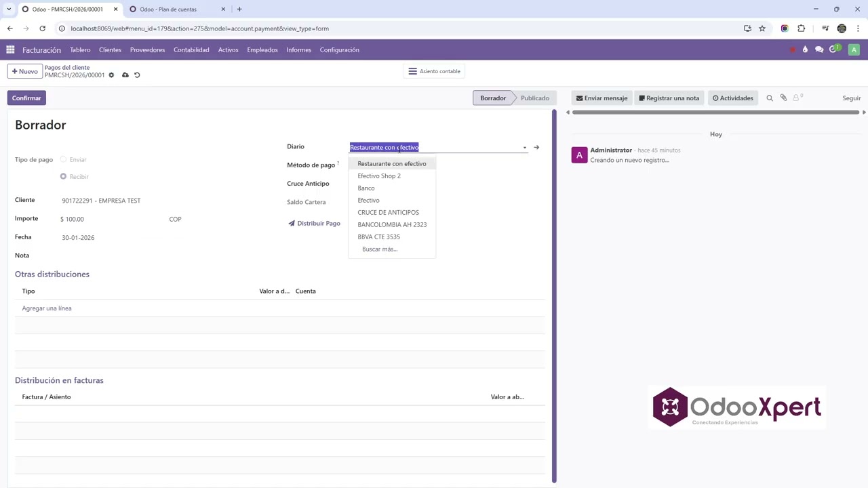Open the Odoo apps grid menu

point(10,49)
